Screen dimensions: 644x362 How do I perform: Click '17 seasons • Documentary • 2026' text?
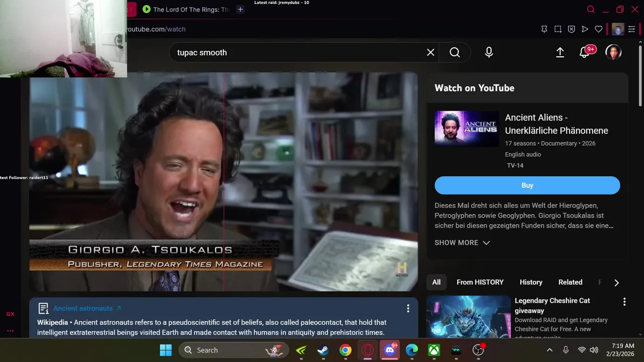[x=550, y=143]
